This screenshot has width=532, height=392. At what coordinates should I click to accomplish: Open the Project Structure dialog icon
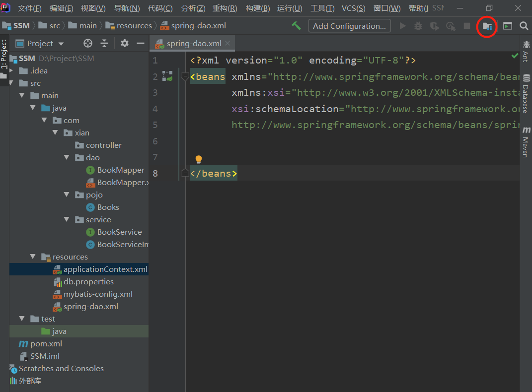pos(487,26)
